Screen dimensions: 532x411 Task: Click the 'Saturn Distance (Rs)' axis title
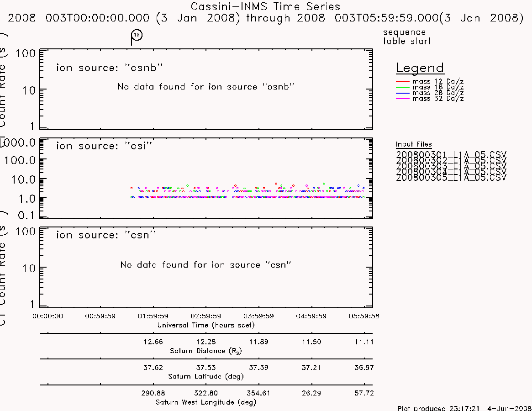206,351
